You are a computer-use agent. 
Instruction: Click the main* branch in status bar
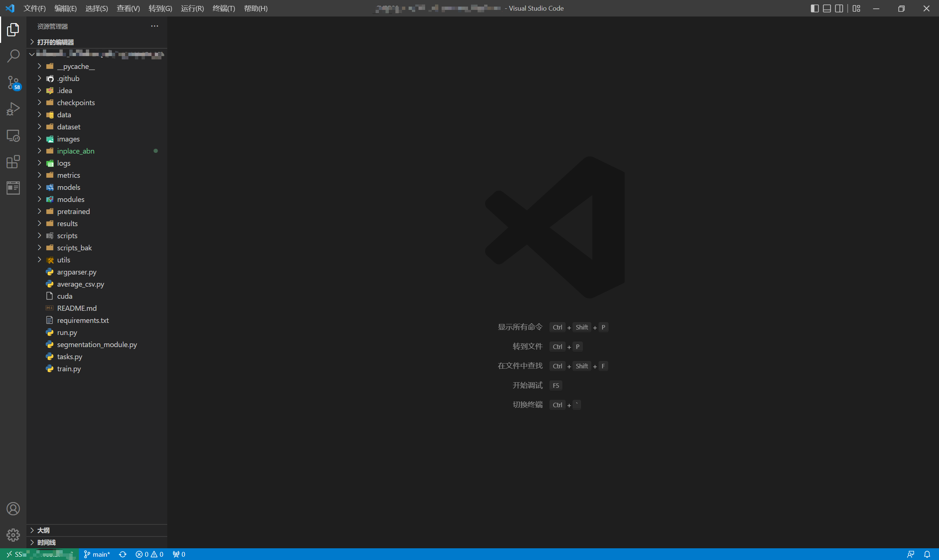pos(97,554)
